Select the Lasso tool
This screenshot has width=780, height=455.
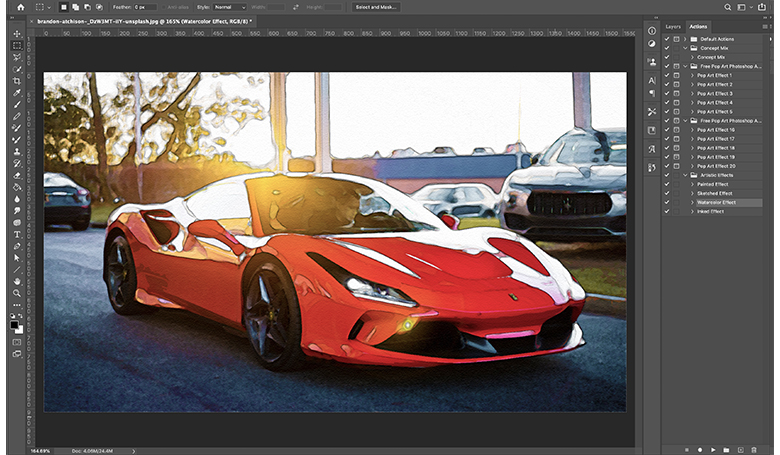17,57
